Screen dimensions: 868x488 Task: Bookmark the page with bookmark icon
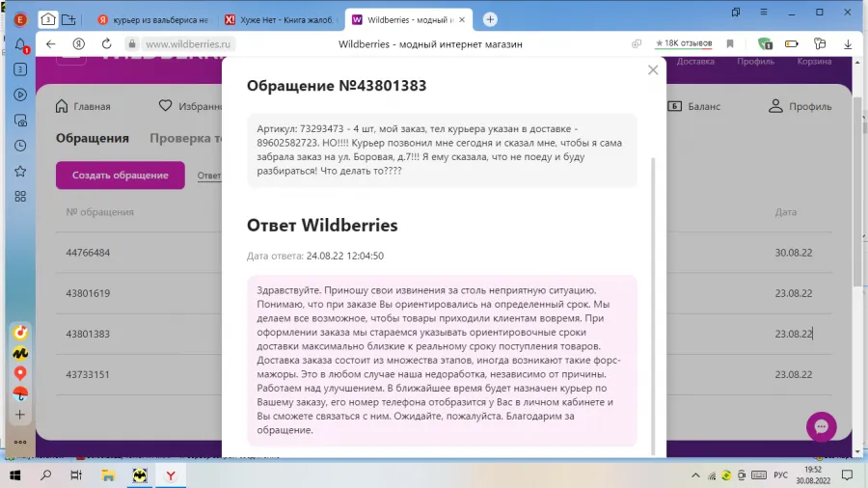pos(730,43)
